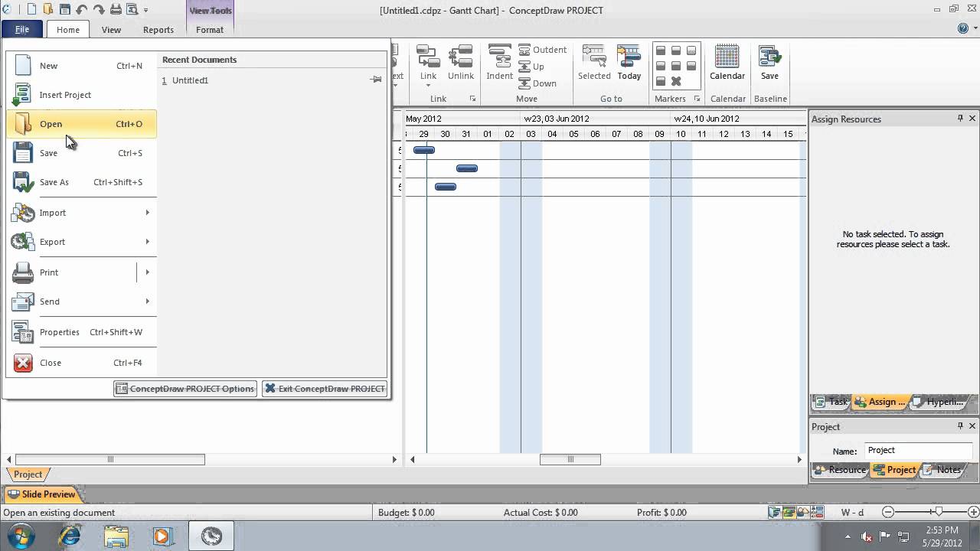Screen dimensions: 980x551
Task: Select Open in the File menu
Action: click(x=80, y=124)
